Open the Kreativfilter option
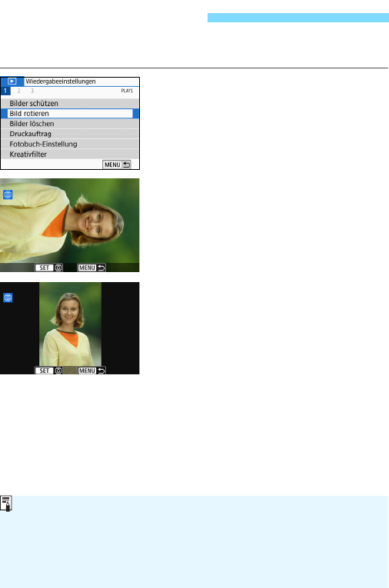The width and height of the screenshot is (389, 588). (70, 154)
